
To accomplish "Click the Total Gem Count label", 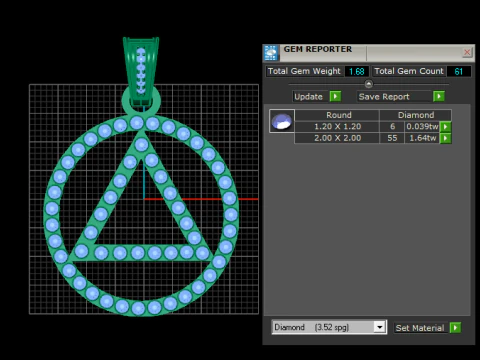I will pos(409,71).
